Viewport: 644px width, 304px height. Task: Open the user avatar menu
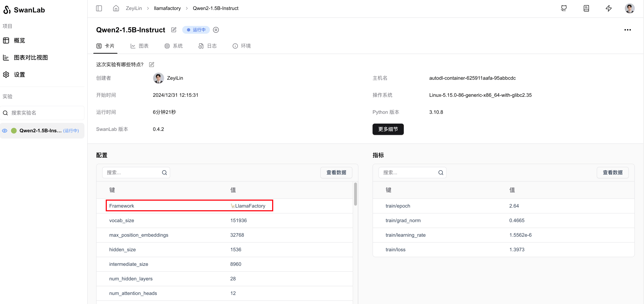click(x=629, y=8)
